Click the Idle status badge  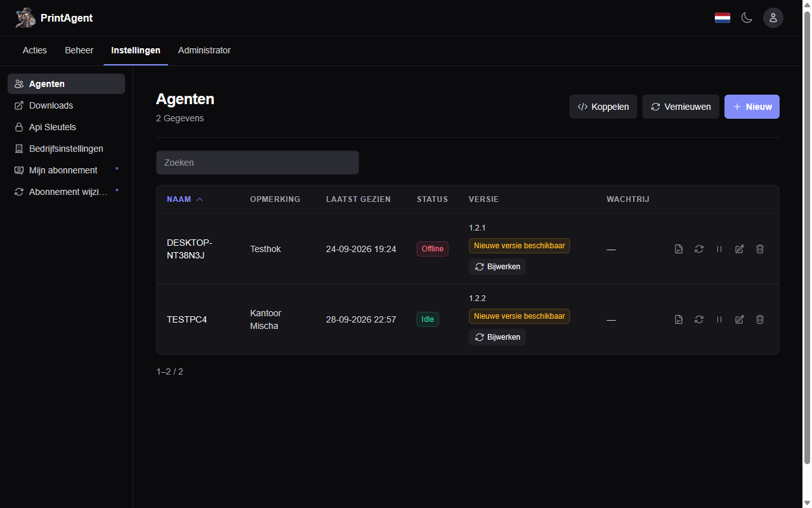pyautogui.click(x=428, y=319)
